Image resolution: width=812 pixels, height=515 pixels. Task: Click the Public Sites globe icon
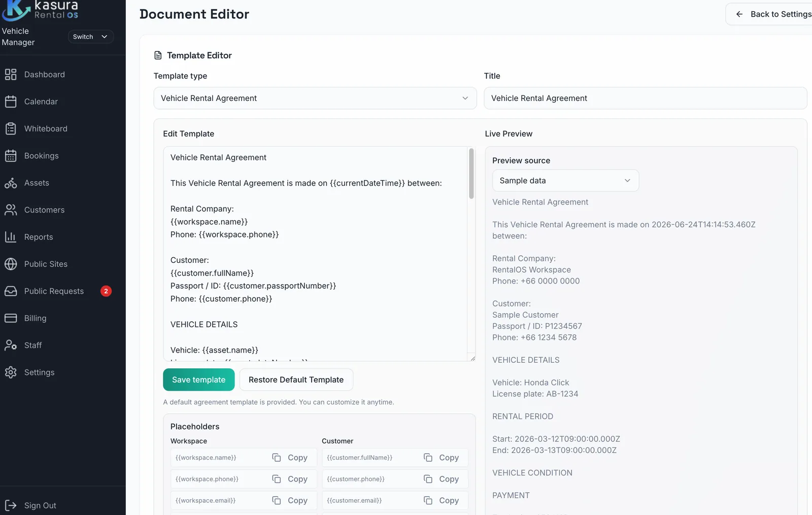pyautogui.click(x=11, y=264)
